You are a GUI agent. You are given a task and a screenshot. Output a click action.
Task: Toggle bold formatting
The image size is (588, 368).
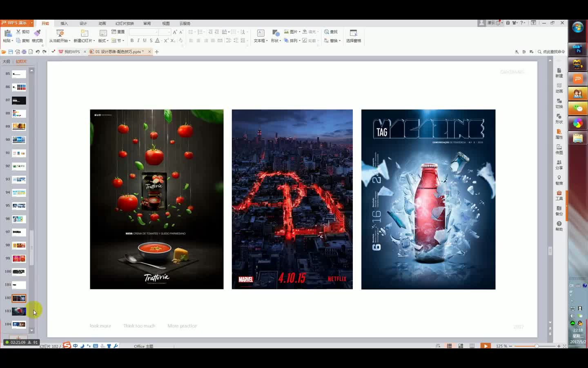[x=132, y=40]
